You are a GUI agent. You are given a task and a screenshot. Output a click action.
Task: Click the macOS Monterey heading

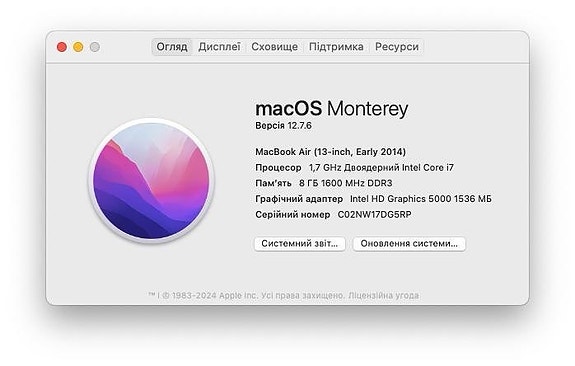pyautogui.click(x=332, y=109)
